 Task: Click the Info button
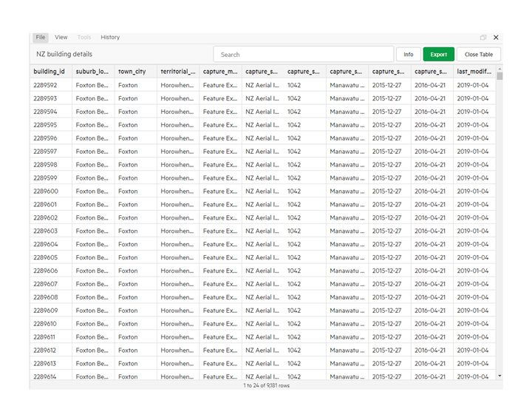pos(409,54)
